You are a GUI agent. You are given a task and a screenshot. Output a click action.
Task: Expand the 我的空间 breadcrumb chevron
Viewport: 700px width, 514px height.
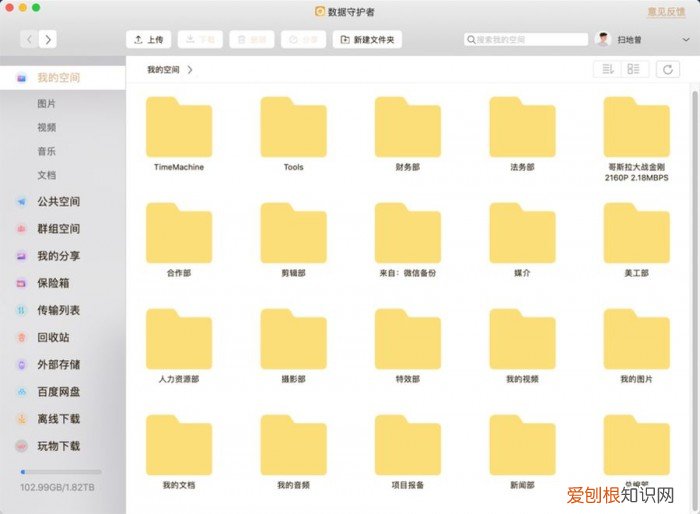[x=190, y=70]
